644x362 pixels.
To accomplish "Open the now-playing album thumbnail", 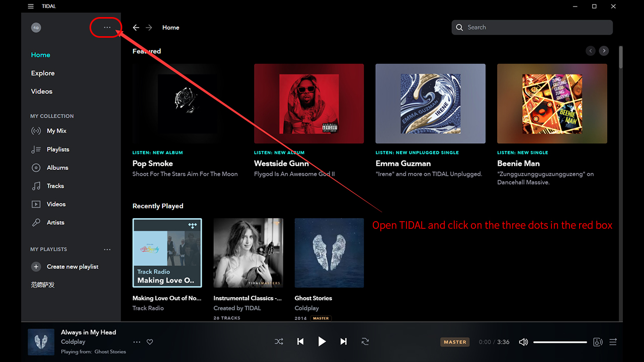I will pyautogui.click(x=41, y=342).
